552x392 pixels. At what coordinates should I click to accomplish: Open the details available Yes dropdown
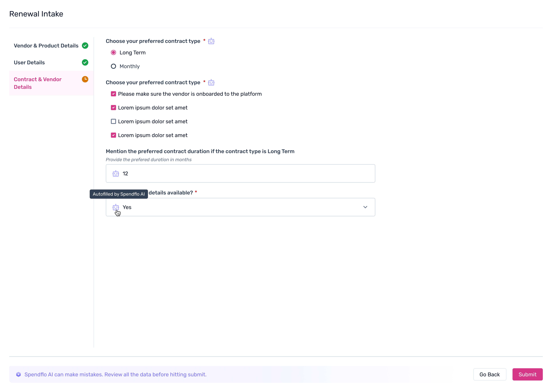point(240,207)
